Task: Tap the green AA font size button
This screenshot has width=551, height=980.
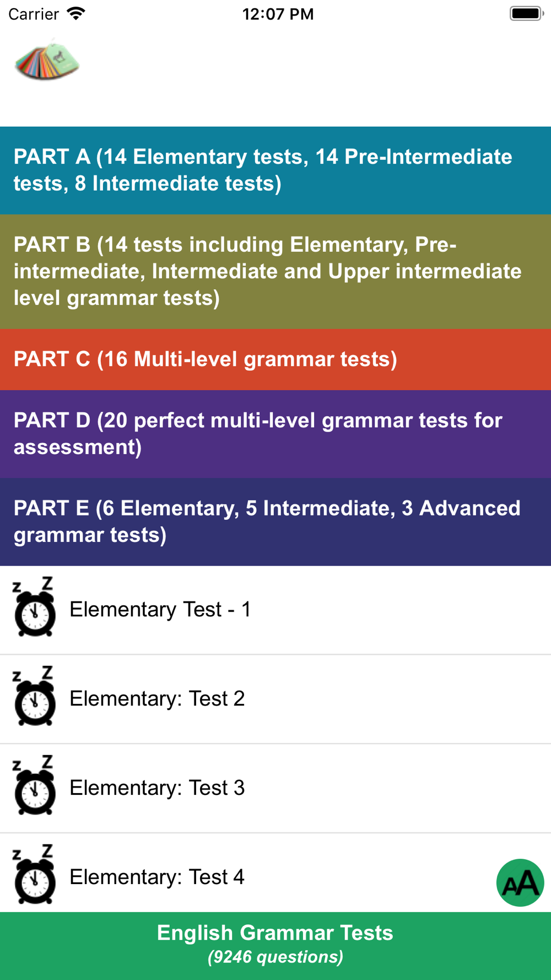Action: tap(520, 882)
